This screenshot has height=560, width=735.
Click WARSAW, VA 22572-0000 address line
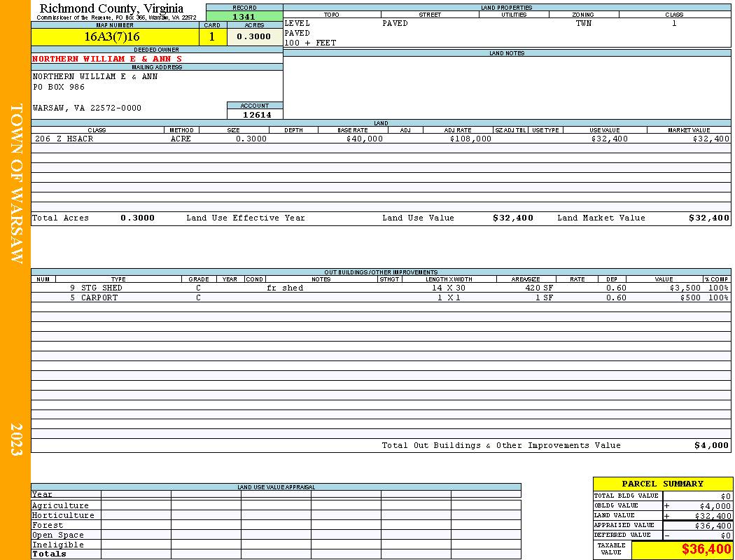87,108
